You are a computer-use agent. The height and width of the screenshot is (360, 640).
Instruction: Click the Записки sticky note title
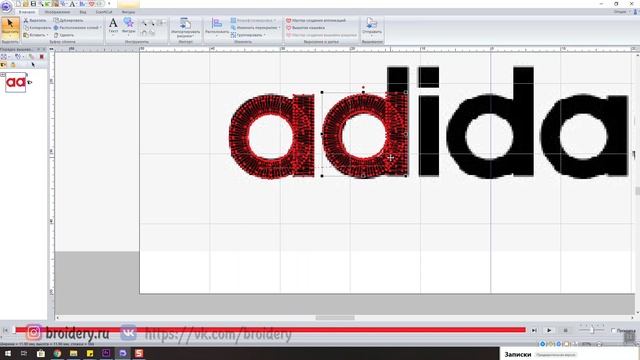(518, 354)
